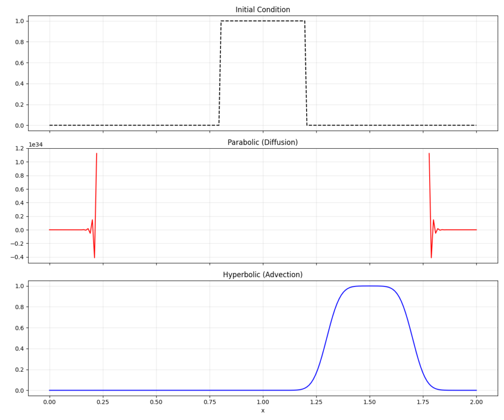Image resolution: width=504 pixels, height=420 pixels.
Task: Click the 2.00 x-axis tick label
Action: click(x=476, y=401)
